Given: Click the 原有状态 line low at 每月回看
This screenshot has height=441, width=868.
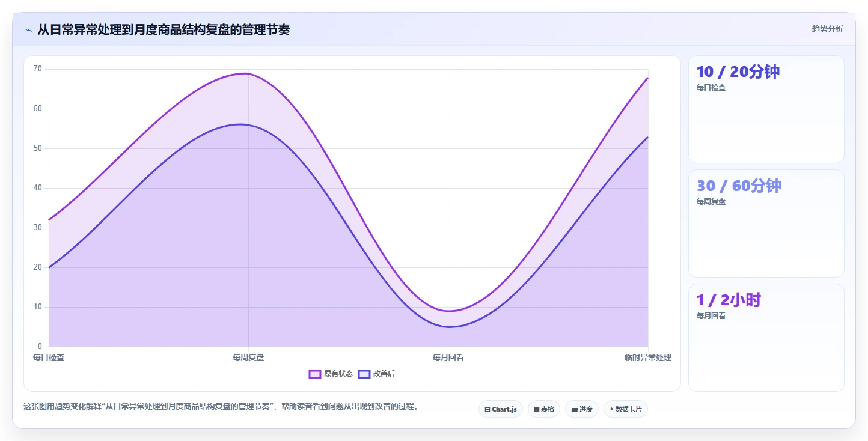Looking at the screenshot, I should click(448, 311).
